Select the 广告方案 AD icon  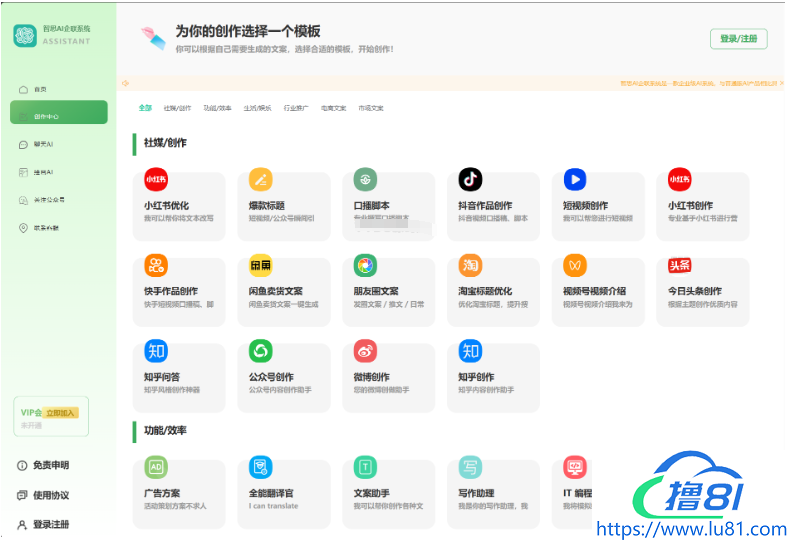click(x=156, y=467)
